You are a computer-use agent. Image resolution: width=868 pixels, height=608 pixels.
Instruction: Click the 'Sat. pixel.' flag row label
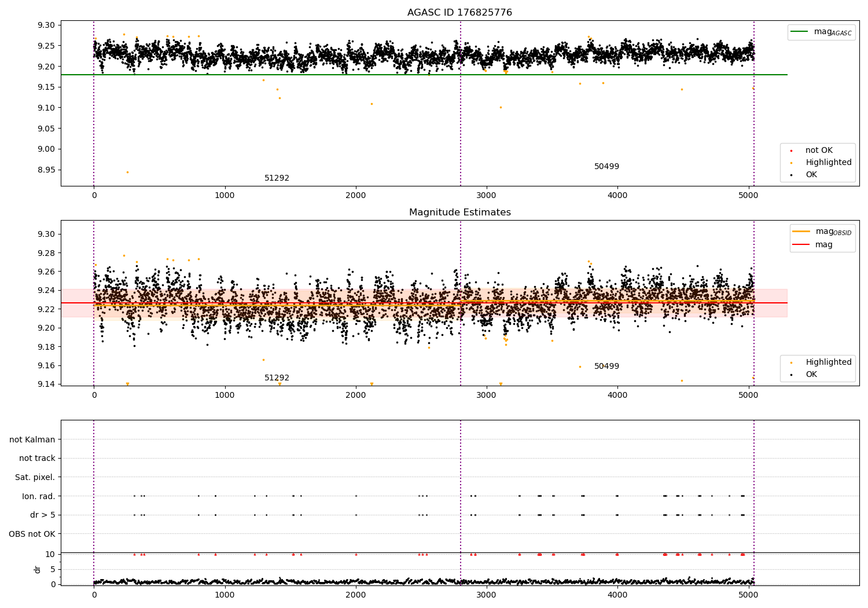pyautogui.click(x=35, y=478)
